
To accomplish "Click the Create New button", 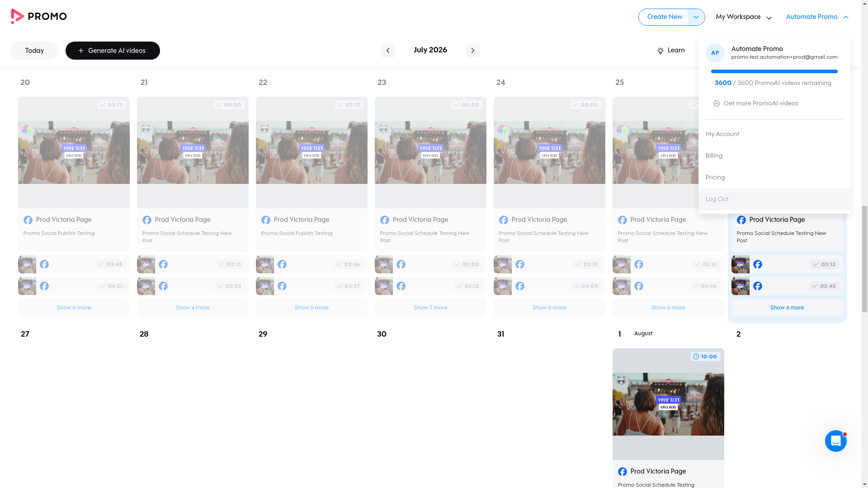I will click(x=664, y=17).
